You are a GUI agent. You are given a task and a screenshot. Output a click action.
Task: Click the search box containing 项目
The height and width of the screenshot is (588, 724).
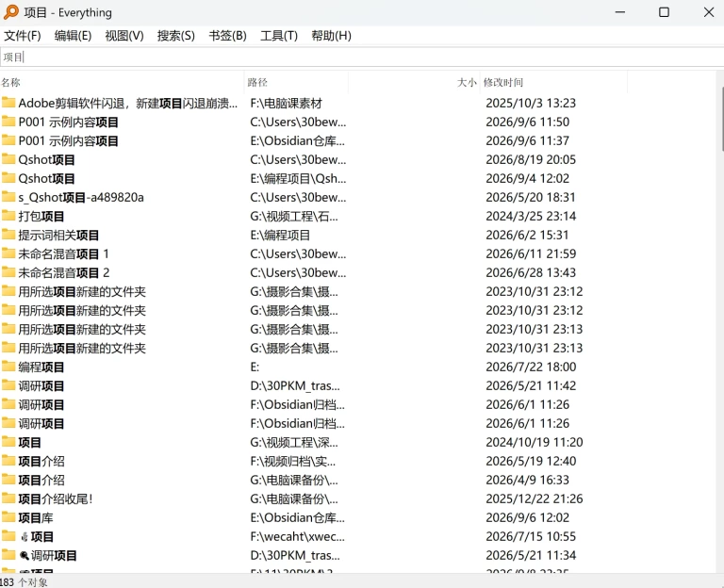[362, 57]
